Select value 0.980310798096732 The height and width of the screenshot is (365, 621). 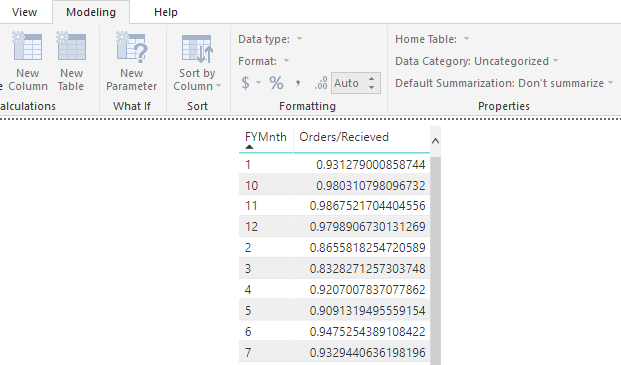[370, 186]
